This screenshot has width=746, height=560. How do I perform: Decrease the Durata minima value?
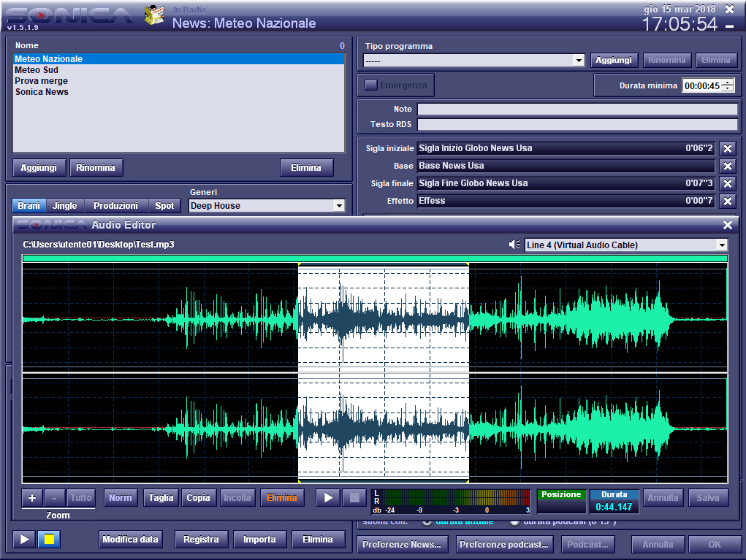[728, 88]
